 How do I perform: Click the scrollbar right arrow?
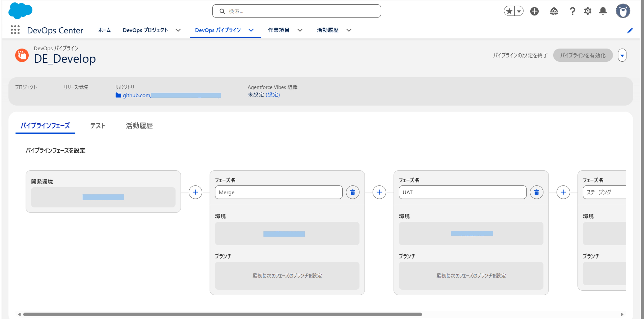[x=622, y=314]
